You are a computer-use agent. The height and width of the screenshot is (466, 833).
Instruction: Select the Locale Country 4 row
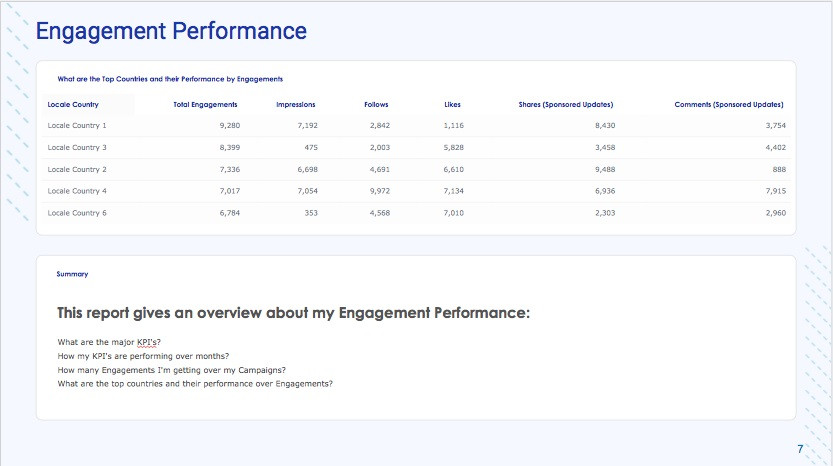point(416,191)
